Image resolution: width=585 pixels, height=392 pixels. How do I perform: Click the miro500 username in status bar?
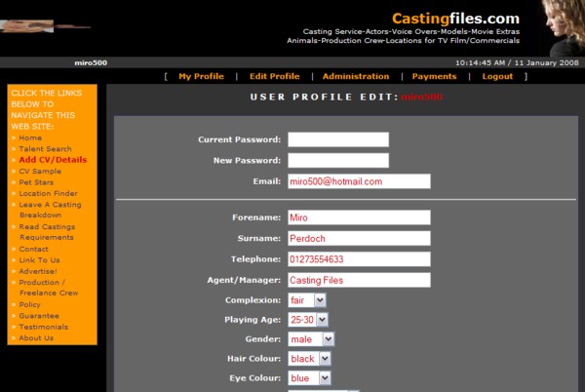click(91, 62)
